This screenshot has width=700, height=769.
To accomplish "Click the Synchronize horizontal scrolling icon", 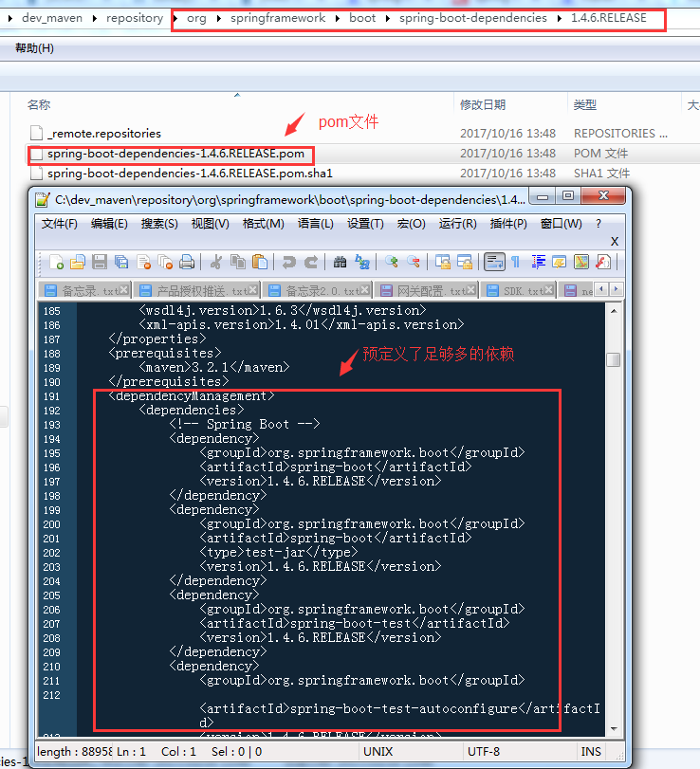I will (x=464, y=263).
